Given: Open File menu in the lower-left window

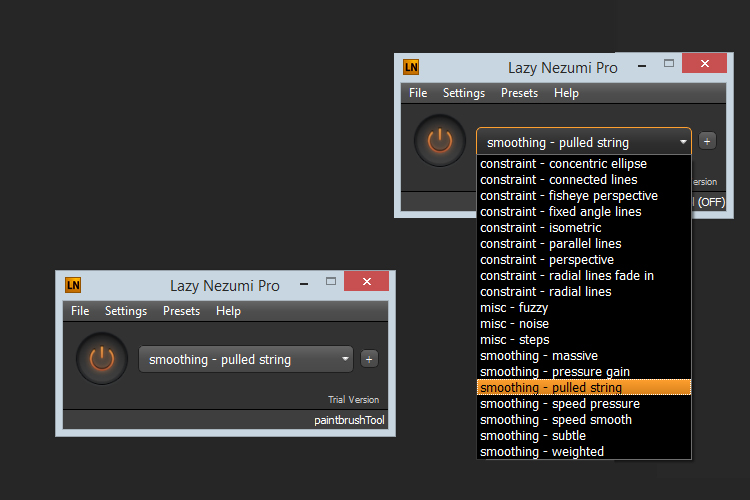Looking at the screenshot, I should coord(80,311).
